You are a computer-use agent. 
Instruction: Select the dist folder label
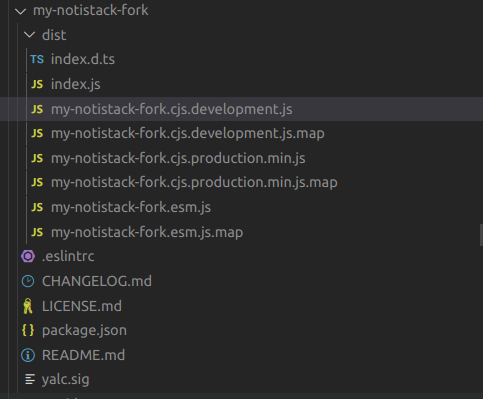click(x=54, y=35)
